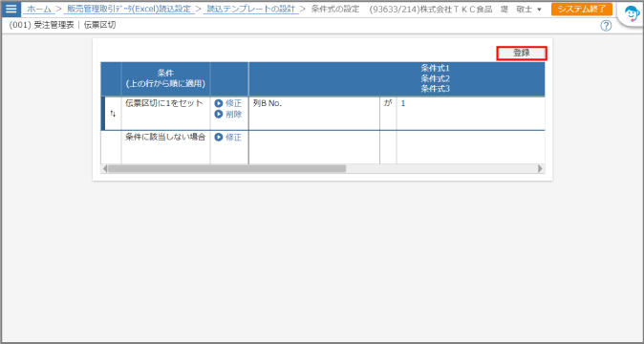Open user dropdown next to 堤 敬士
The width and height of the screenshot is (644, 344).
coord(539,10)
